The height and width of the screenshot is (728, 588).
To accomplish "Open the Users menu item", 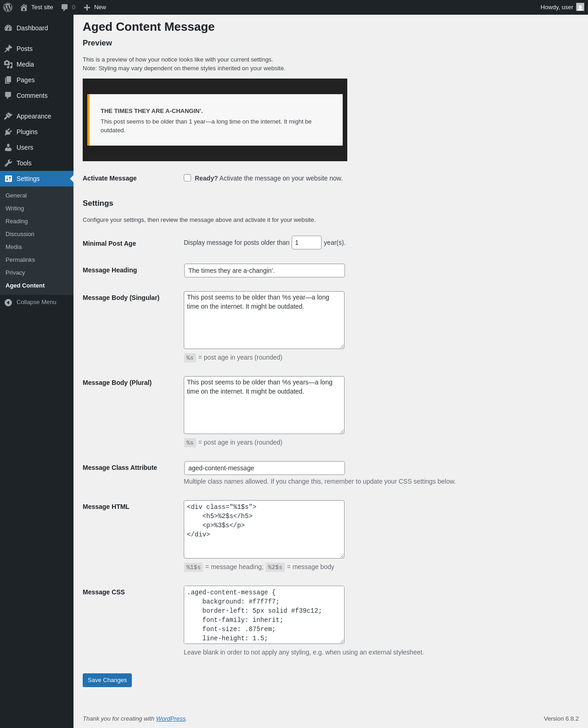I will [37, 147].
